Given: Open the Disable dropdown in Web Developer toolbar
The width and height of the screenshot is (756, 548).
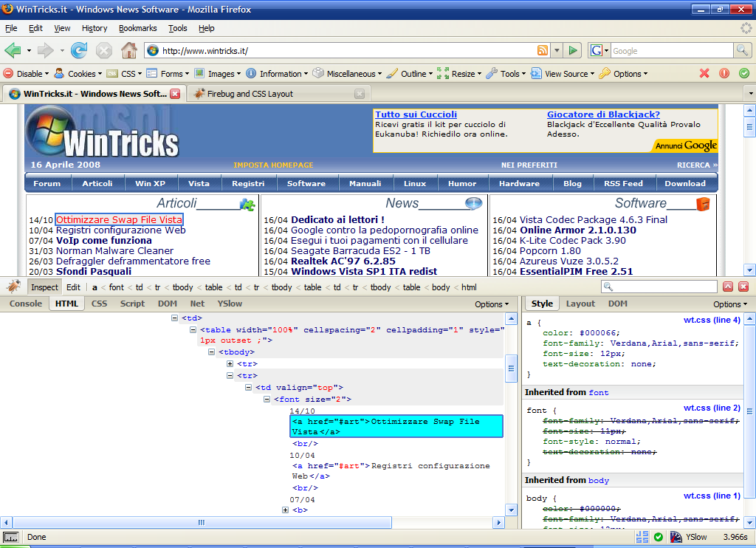Looking at the screenshot, I should [x=26, y=73].
